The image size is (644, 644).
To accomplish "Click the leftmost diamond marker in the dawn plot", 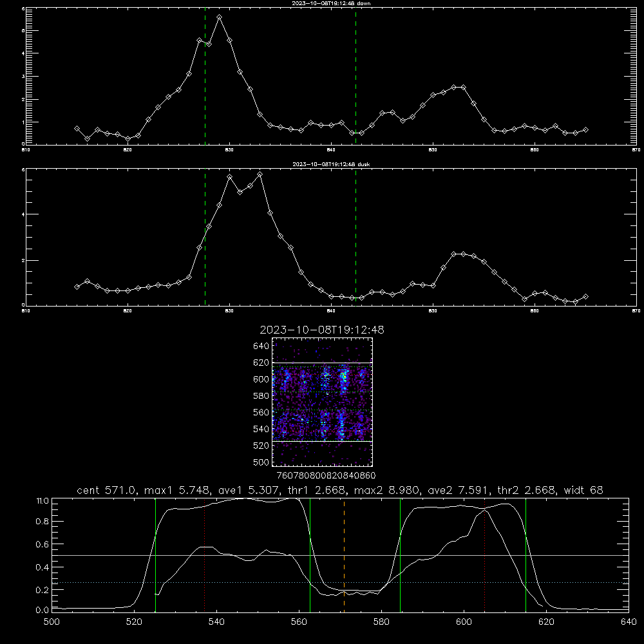I will tap(77, 129).
